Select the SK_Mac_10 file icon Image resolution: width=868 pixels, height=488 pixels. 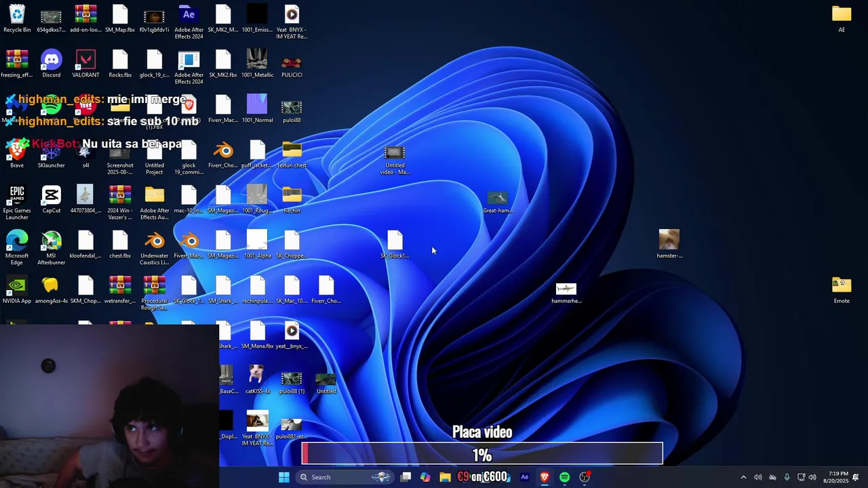click(x=292, y=290)
